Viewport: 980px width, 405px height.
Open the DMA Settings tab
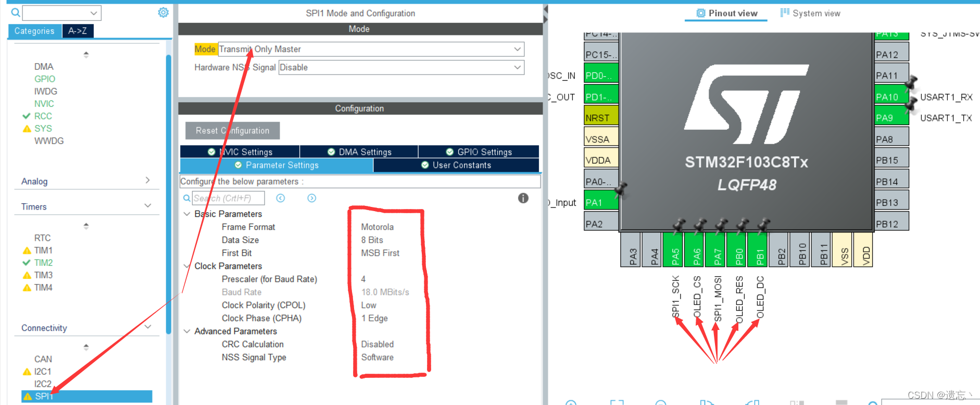[x=359, y=152]
